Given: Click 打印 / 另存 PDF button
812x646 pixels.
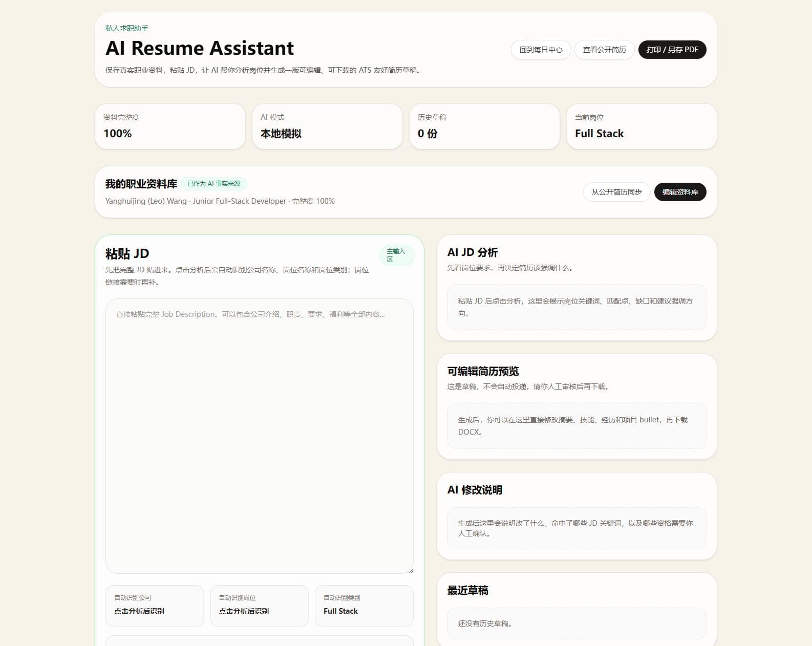Looking at the screenshot, I should (672, 50).
